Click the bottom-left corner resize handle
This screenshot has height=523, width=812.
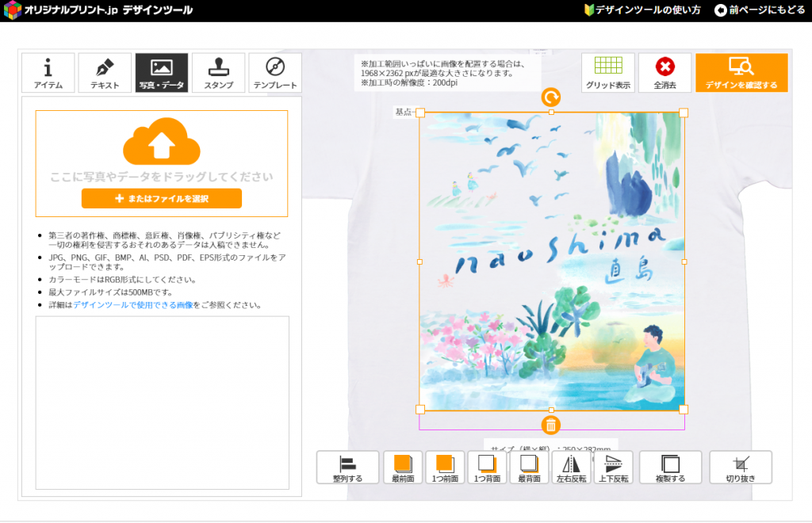click(420, 410)
